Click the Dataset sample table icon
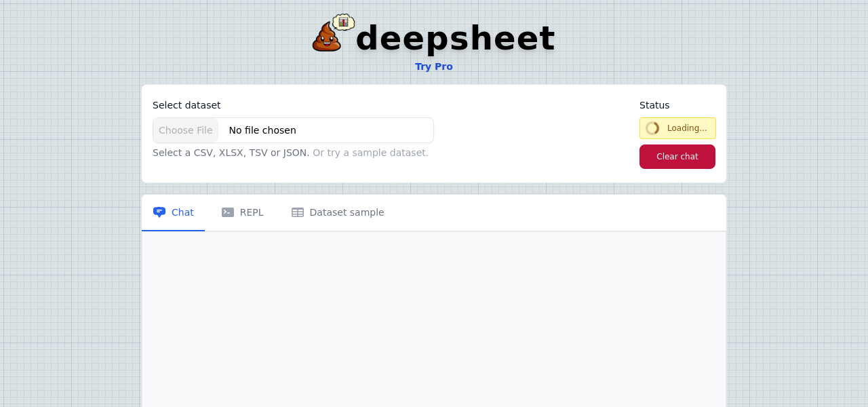 [x=298, y=212]
